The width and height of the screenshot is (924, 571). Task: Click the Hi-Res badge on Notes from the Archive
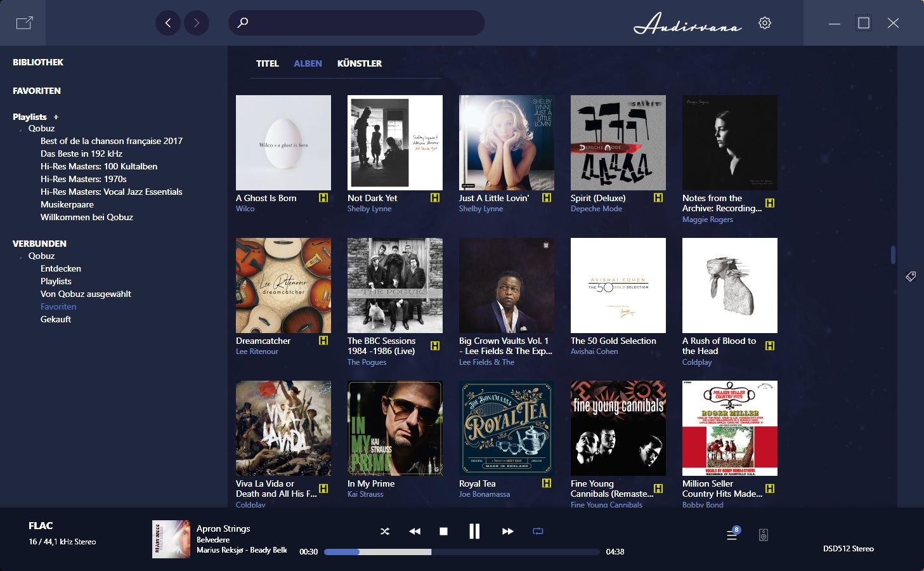pyautogui.click(x=770, y=203)
